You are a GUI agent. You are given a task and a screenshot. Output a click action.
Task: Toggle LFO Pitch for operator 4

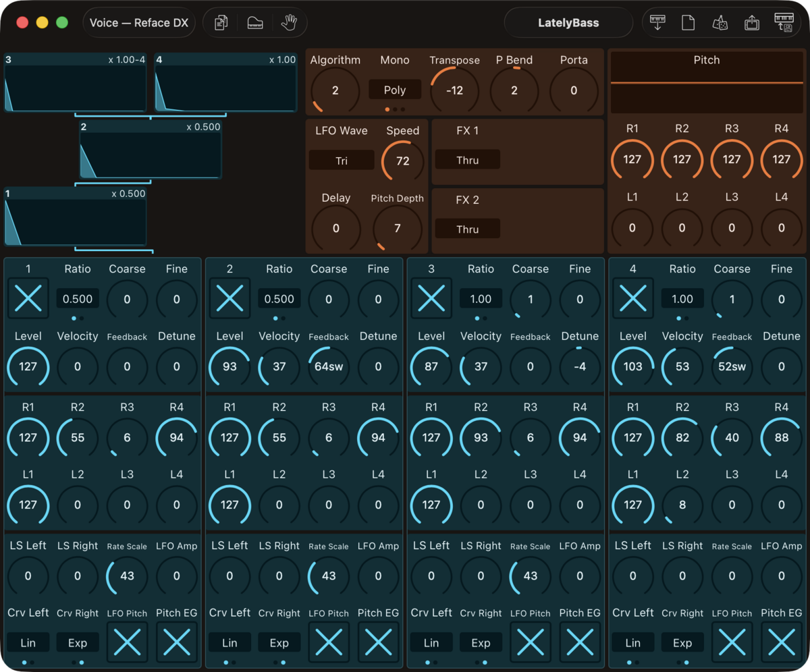coord(732,642)
